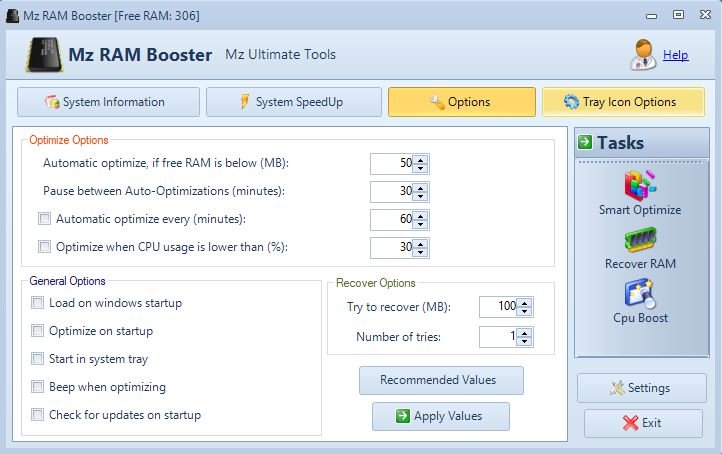Viewport: 722px width, 454px height.
Task: Click the green arrow Tasks icon
Action: (585, 142)
